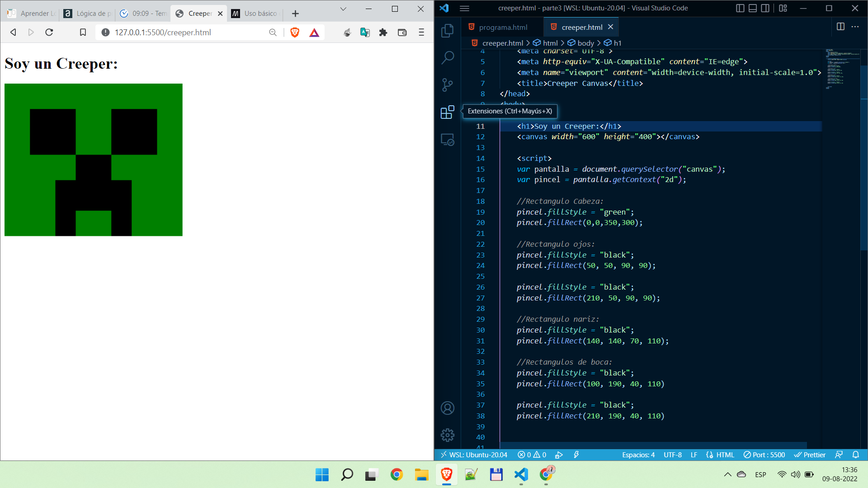868x488 pixels.
Task: Open a new browser tab
Action: point(295,14)
